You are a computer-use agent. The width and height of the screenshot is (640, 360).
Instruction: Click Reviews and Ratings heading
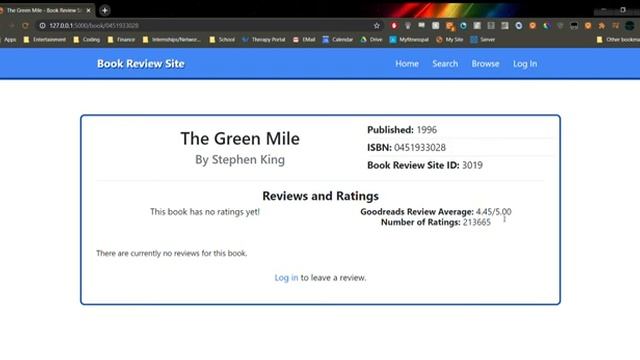[x=320, y=196]
